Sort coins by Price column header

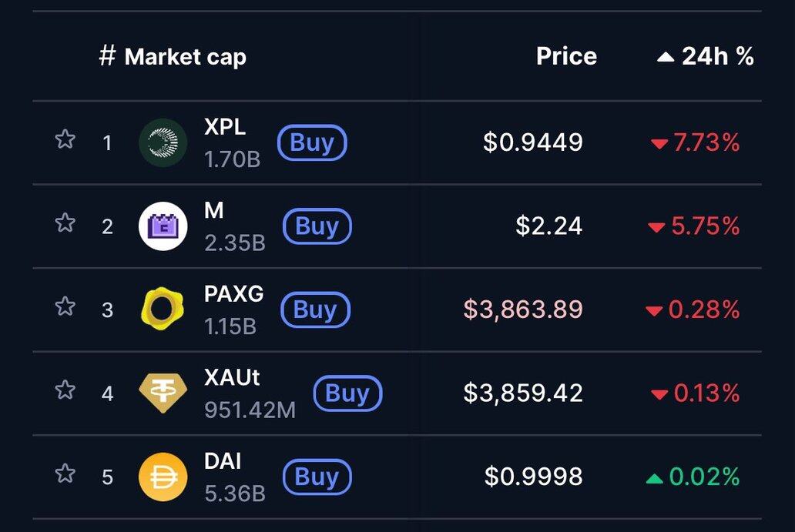[566, 56]
